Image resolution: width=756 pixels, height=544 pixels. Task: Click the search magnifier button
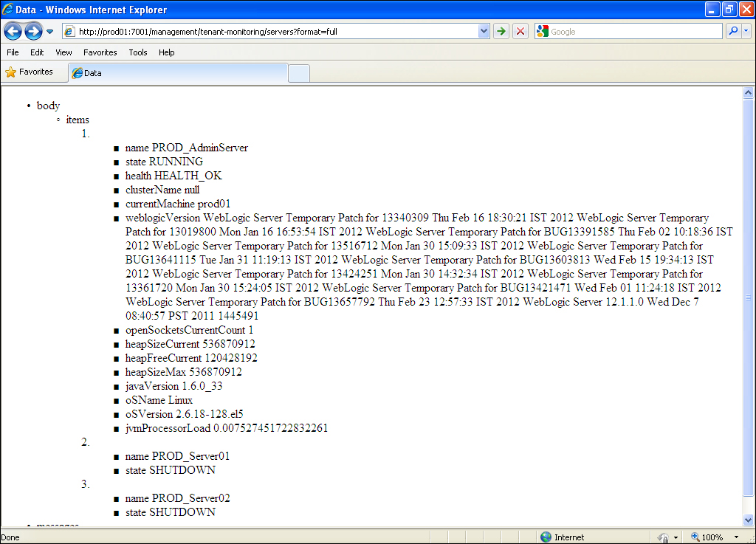(733, 31)
